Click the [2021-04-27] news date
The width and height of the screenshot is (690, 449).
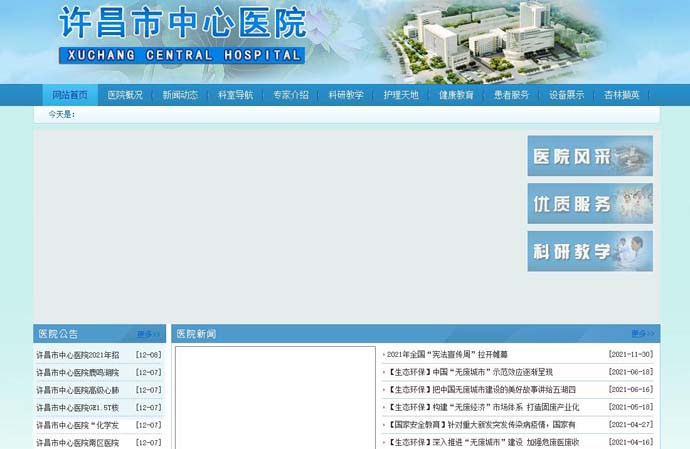631,425
